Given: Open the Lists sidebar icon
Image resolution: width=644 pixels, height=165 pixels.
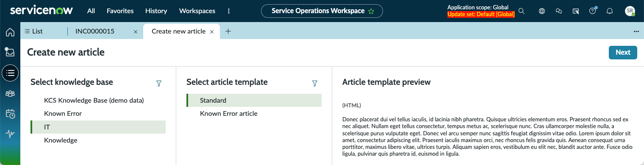Looking at the screenshot, I should [10, 73].
